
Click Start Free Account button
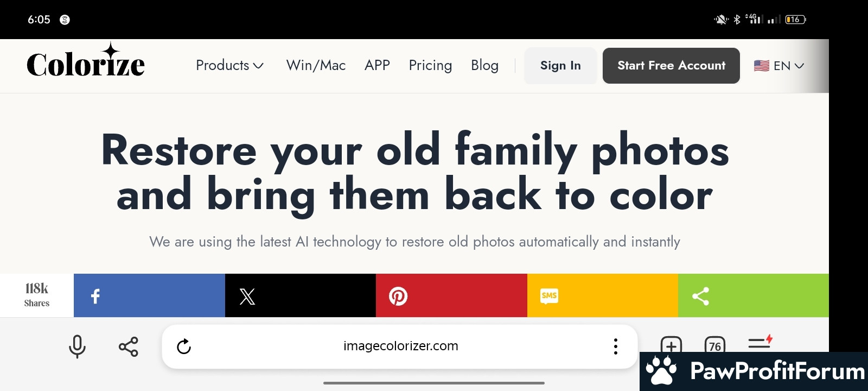coord(671,66)
